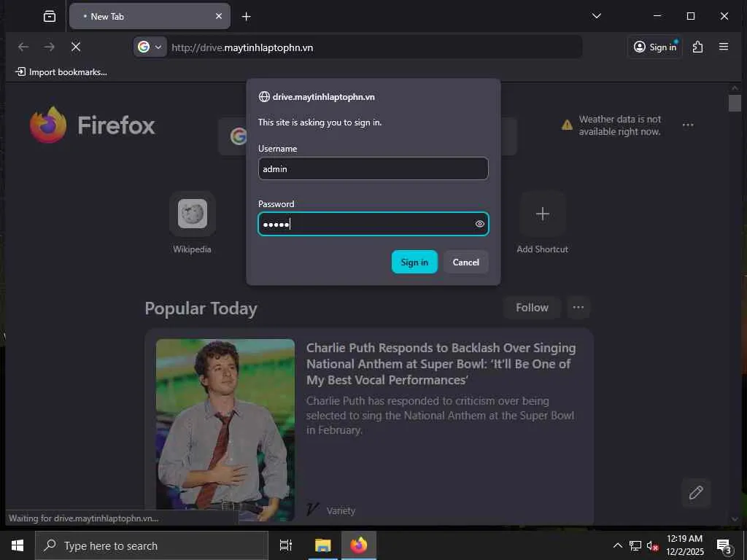Click the globe icon in dialog header
Image resolution: width=747 pixels, height=560 pixels.
click(x=264, y=97)
